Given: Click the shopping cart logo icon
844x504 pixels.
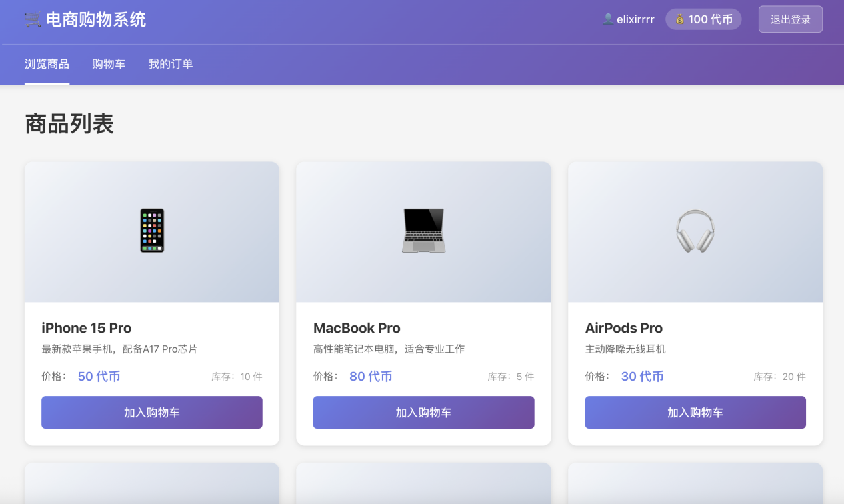Looking at the screenshot, I should [33, 19].
